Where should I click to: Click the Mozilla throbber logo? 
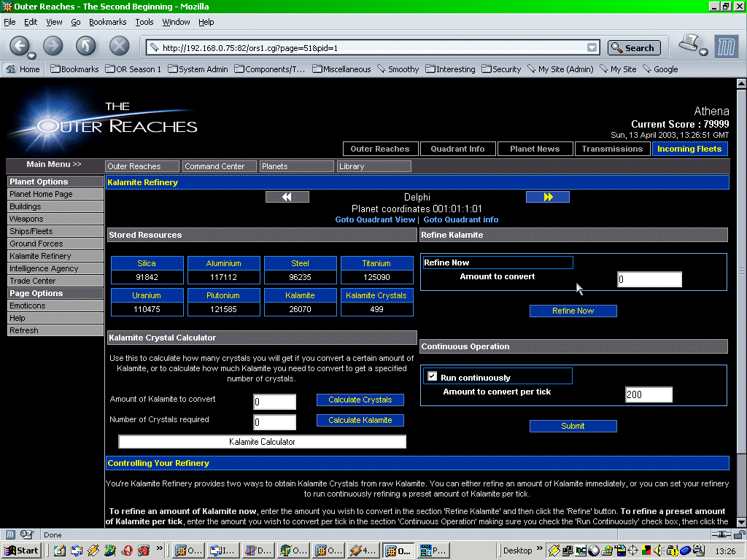[727, 47]
